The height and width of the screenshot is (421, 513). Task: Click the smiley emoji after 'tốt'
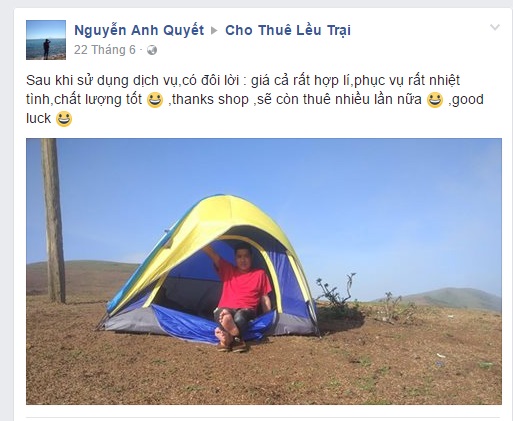pos(155,100)
